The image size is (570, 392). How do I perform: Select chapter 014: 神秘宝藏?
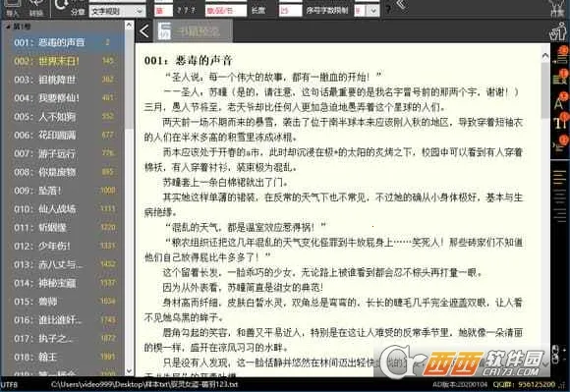(x=62, y=283)
